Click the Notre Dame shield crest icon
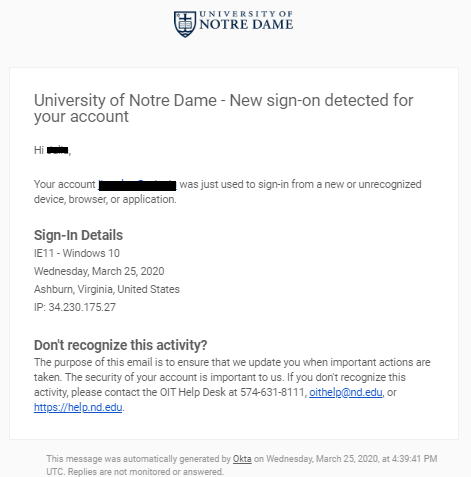 click(185, 24)
